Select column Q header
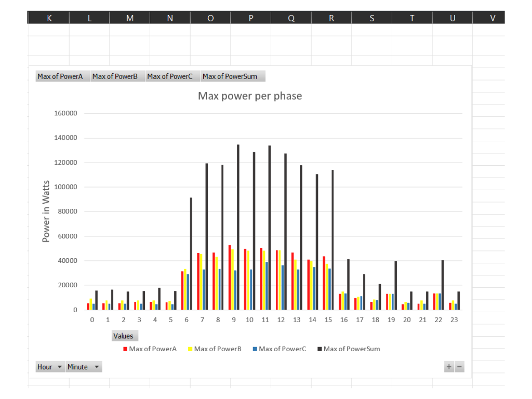The height and width of the screenshot is (399, 532). pos(291,18)
